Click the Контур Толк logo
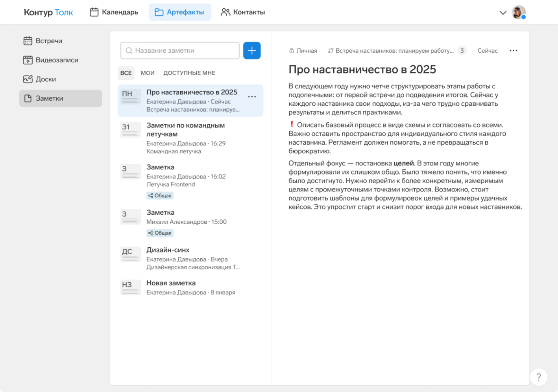 tap(48, 12)
